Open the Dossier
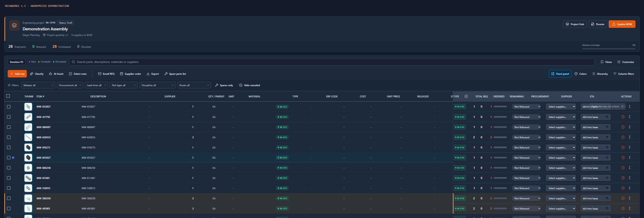Screen dimensions: 644x218 pos(597,24)
